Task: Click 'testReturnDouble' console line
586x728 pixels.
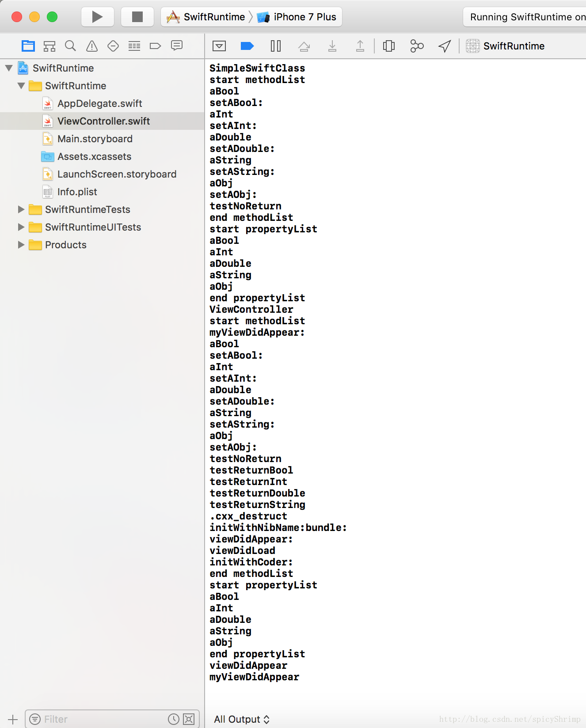Action: (x=257, y=493)
